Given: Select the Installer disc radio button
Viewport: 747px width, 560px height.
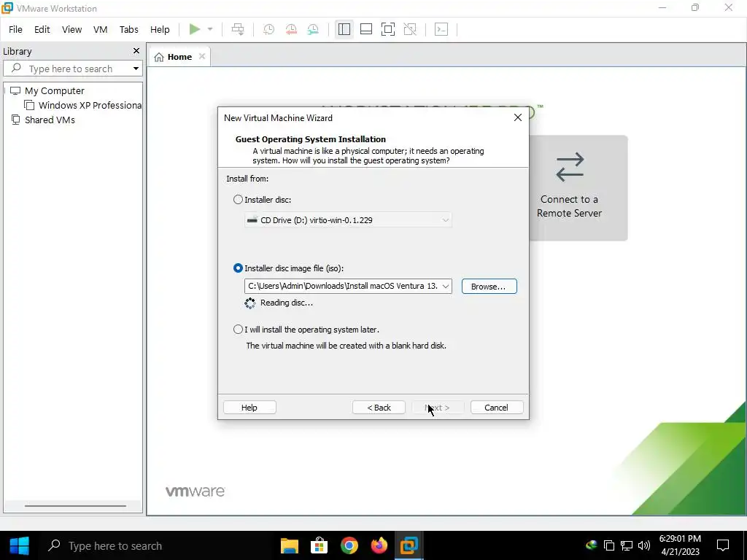Looking at the screenshot, I should click(239, 200).
